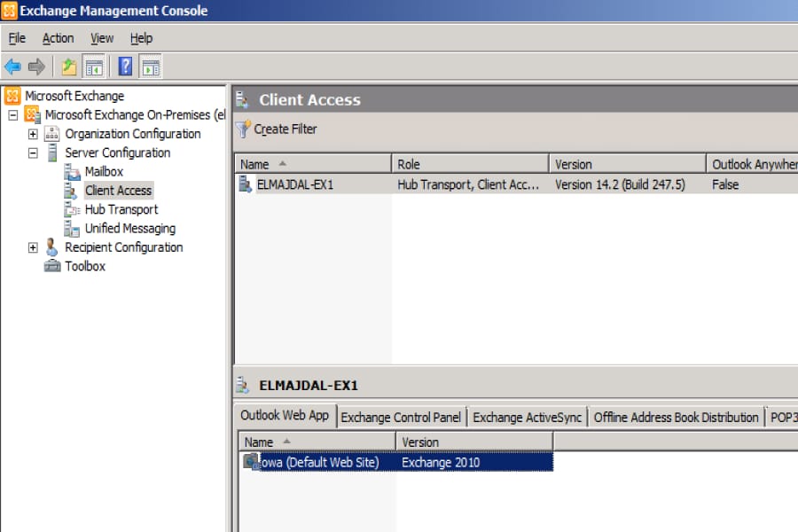The width and height of the screenshot is (798, 532).
Task: Sort by the Outlook Anywhere column
Action: 753,164
